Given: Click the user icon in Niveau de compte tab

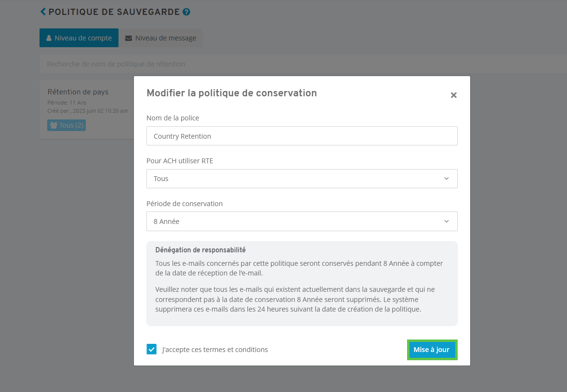Looking at the screenshot, I should [x=49, y=38].
